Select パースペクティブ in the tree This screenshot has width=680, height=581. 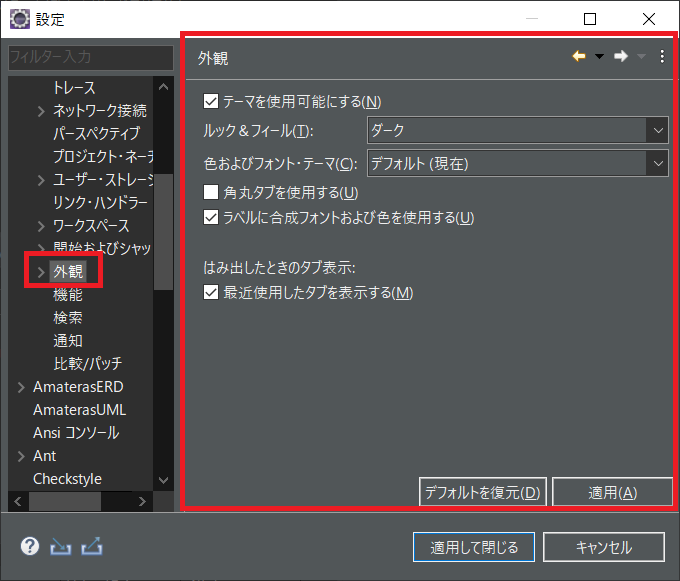click(96, 134)
